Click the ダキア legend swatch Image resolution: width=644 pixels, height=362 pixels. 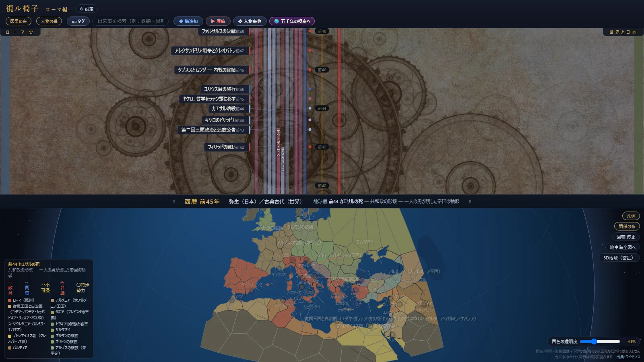click(52, 312)
